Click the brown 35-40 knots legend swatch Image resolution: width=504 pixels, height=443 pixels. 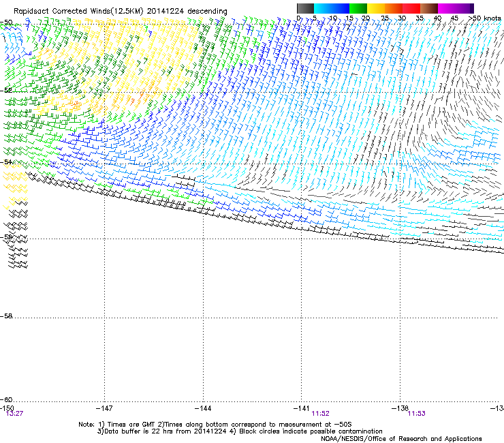click(429, 8)
